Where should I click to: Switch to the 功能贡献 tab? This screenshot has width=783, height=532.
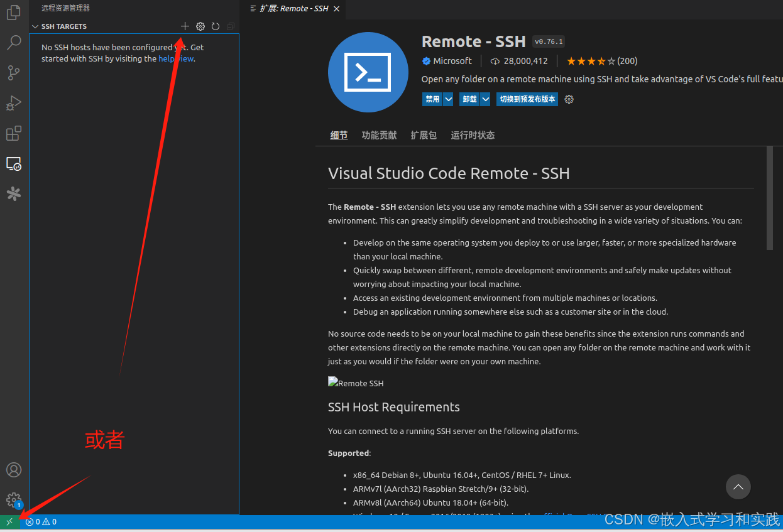coord(379,135)
